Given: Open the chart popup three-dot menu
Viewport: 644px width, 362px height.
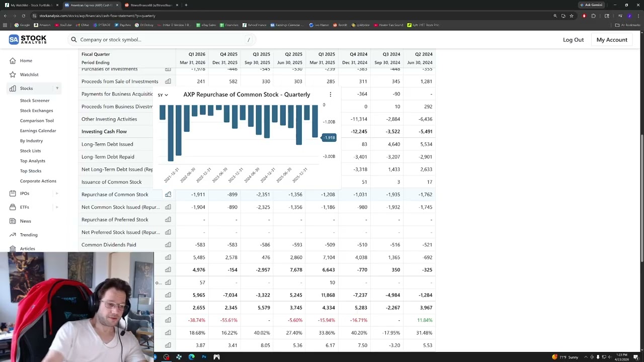Looking at the screenshot, I should click(330, 95).
